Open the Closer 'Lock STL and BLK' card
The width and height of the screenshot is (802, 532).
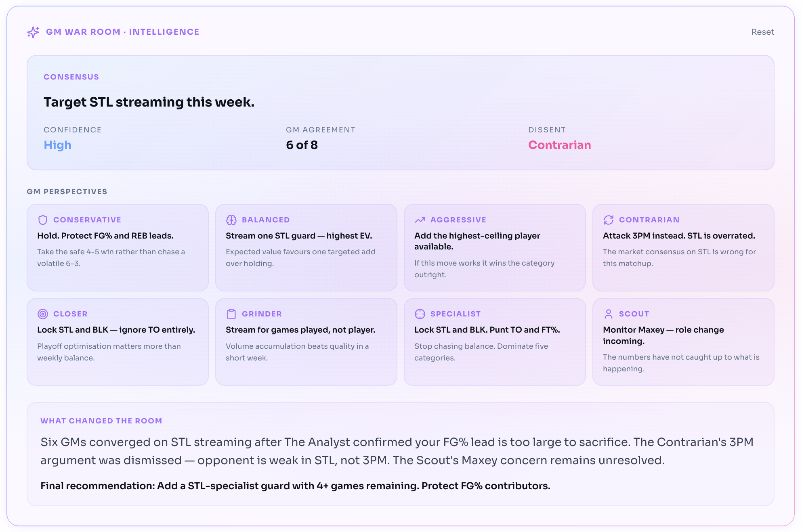click(118, 342)
